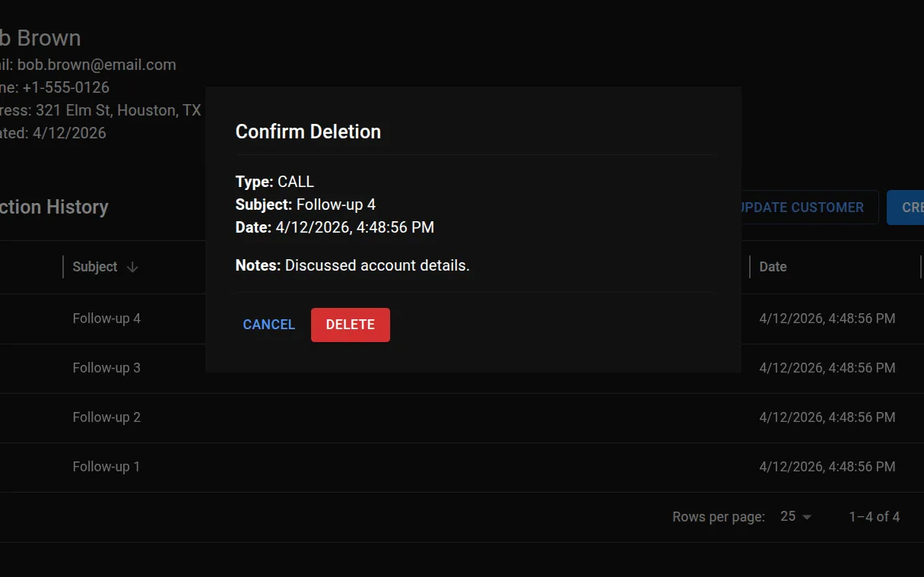This screenshot has width=924, height=577.
Task: Select rows per page value 25
Action: point(786,516)
